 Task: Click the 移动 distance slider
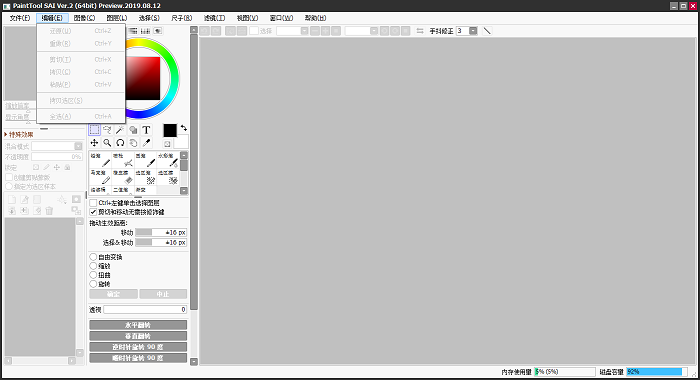tap(161, 233)
